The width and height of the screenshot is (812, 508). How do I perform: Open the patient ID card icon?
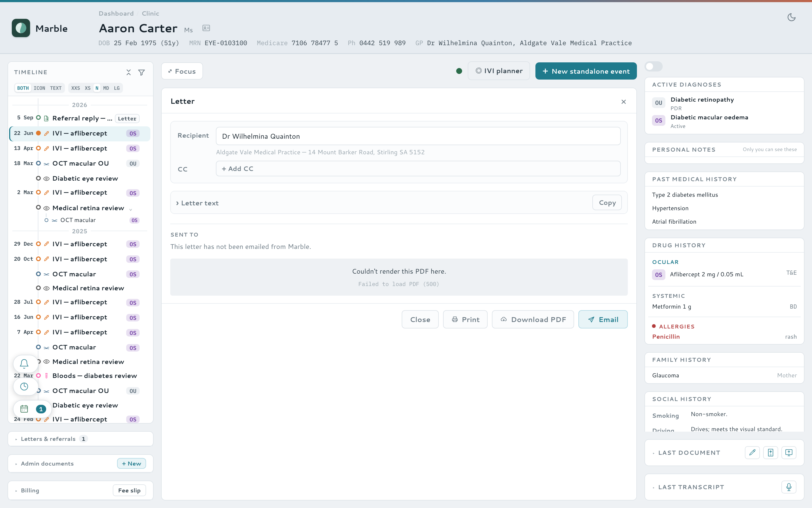(x=206, y=28)
